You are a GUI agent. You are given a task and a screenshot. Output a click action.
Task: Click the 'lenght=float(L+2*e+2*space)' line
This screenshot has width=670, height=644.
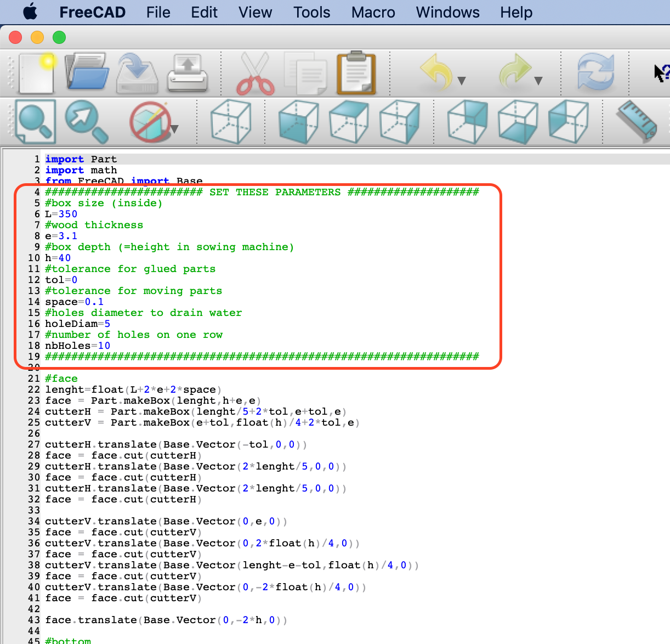(x=133, y=389)
